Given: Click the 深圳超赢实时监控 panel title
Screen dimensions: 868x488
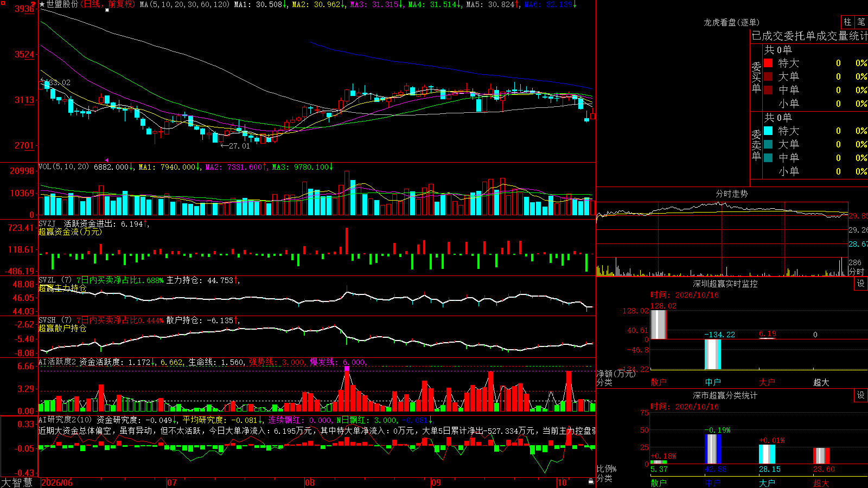Looking at the screenshot, I should click(725, 284).
